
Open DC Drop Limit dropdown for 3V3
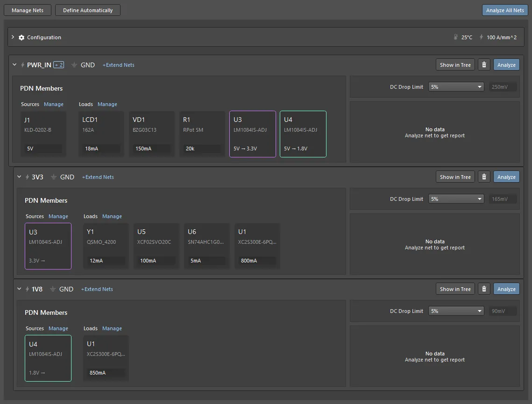[456, 199]
